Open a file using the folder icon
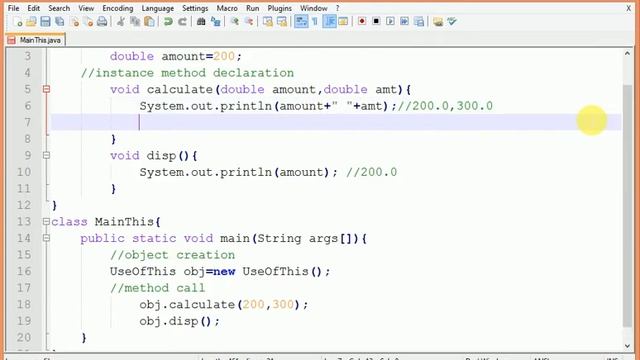 click(31, 22)
